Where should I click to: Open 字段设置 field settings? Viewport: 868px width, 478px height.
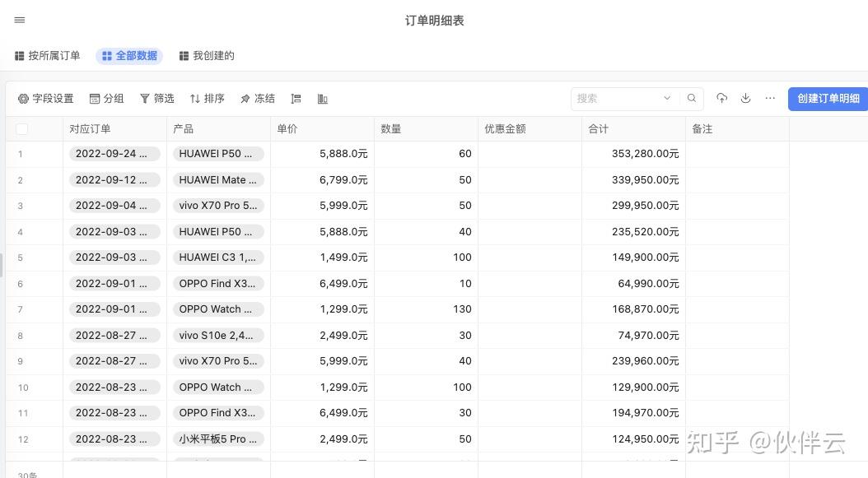pyautogui.click(x=46, y=99)
